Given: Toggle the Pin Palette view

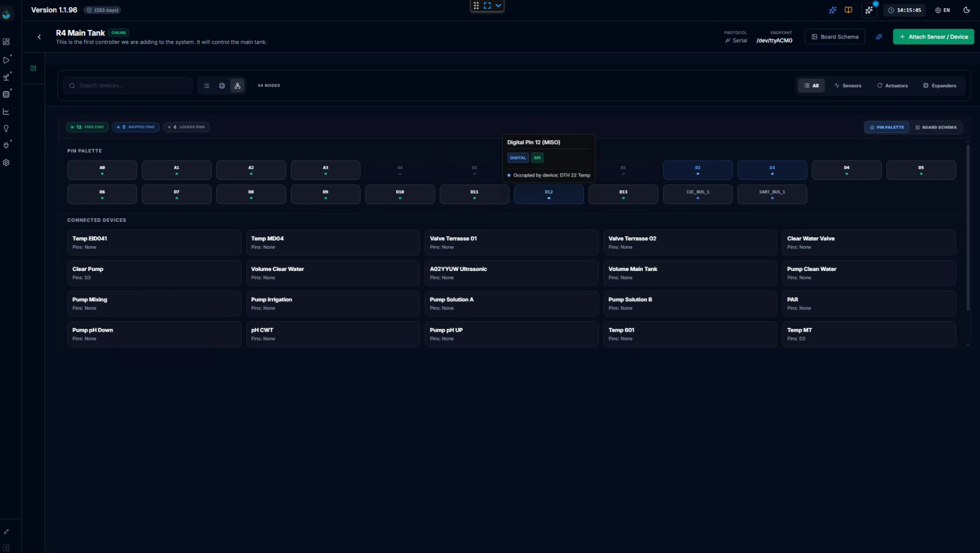Looking at the screenshot, I should [x=887, y=127].
